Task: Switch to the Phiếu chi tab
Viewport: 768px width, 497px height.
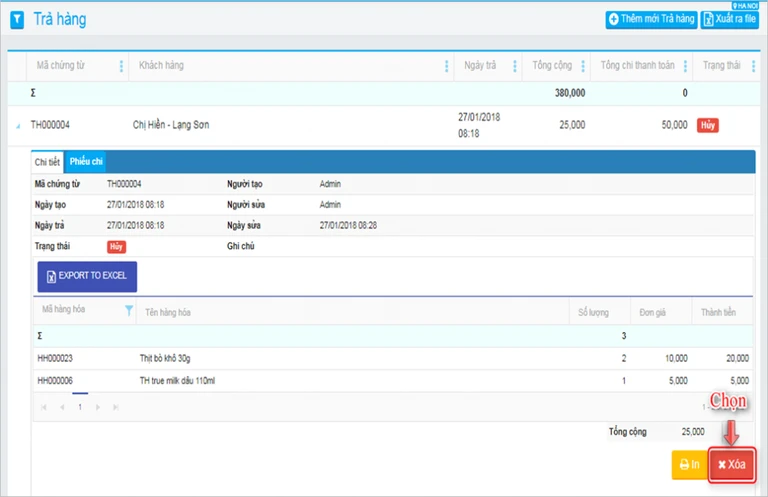Action: [x=86, y=162]
